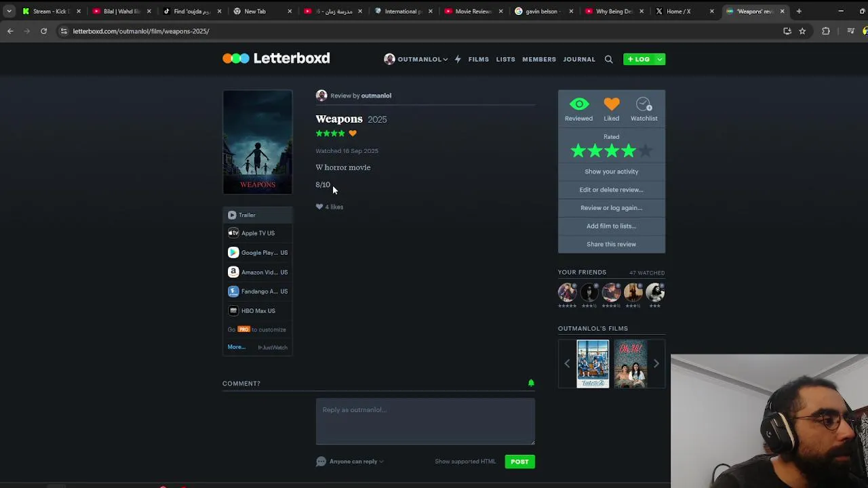Open the tab search dropdown arrow
The height and width of the screenshot is (488, 868).
pos(9,11)
